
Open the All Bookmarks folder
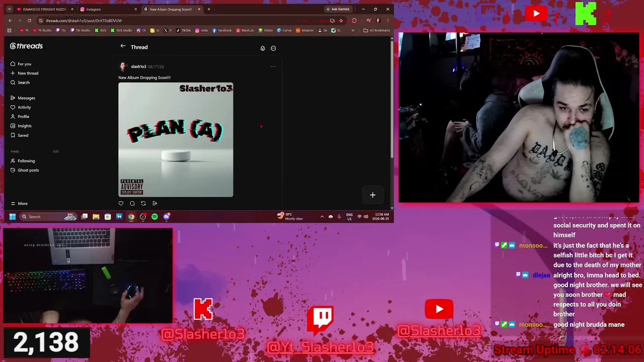tap(377, 30)
